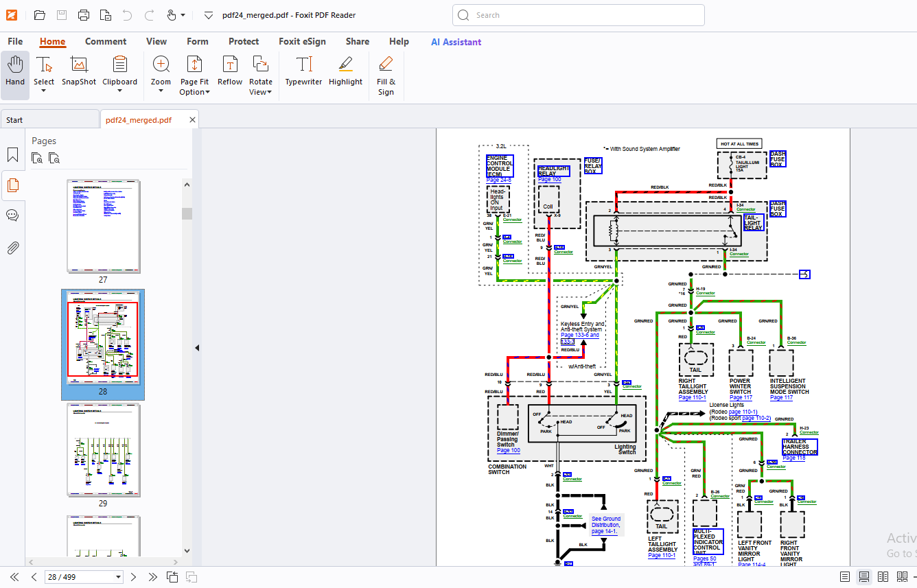917x588 pixels.
Task: Go to the next page
Action: [134, 577]
